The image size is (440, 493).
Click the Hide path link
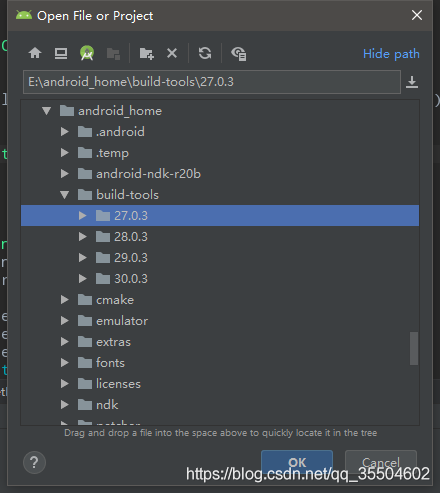pyautogui.click(x=391, y=54)
